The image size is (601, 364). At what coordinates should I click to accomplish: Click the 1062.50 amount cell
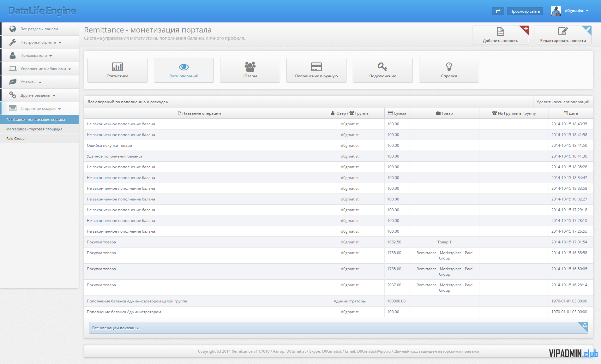397,242
